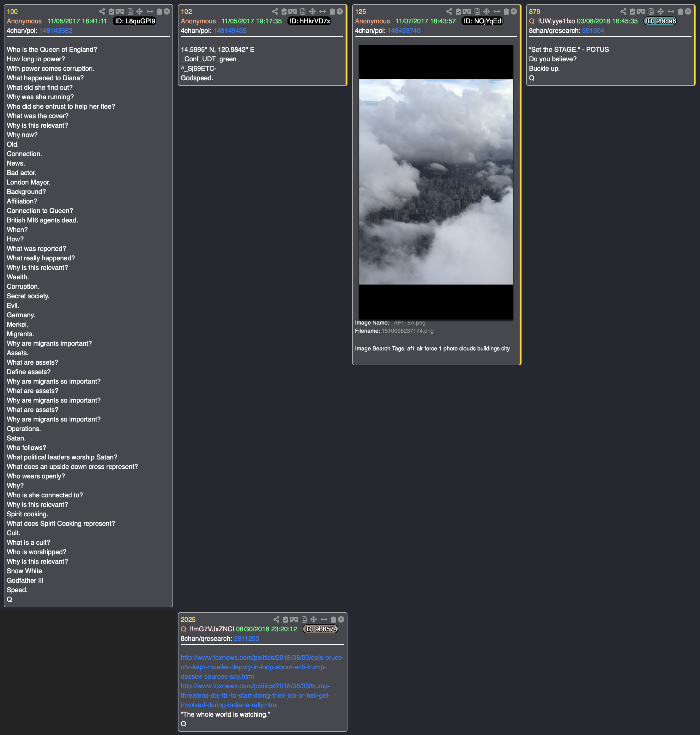
Task: Click the plain clipboard icon on post 2025
Action: click(334, 619)
